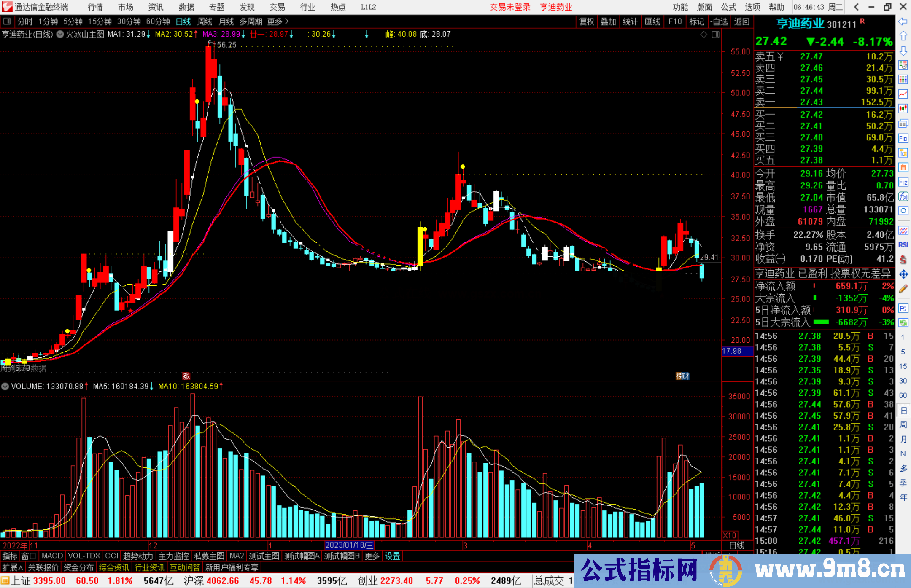Click the F10 sidebar icon
The height and width of the screenshot is (588, 911).
(x=903, y=138)
